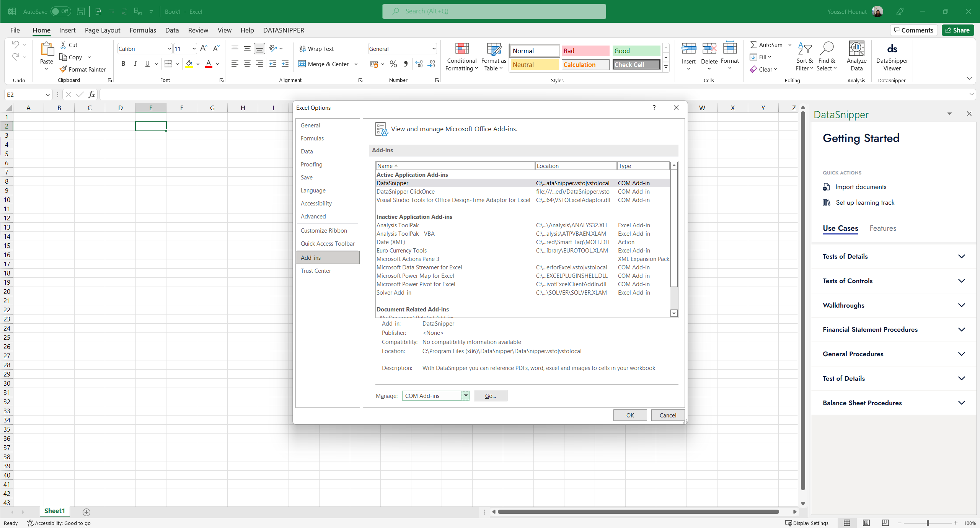Adjust the zoom slider

928,523
